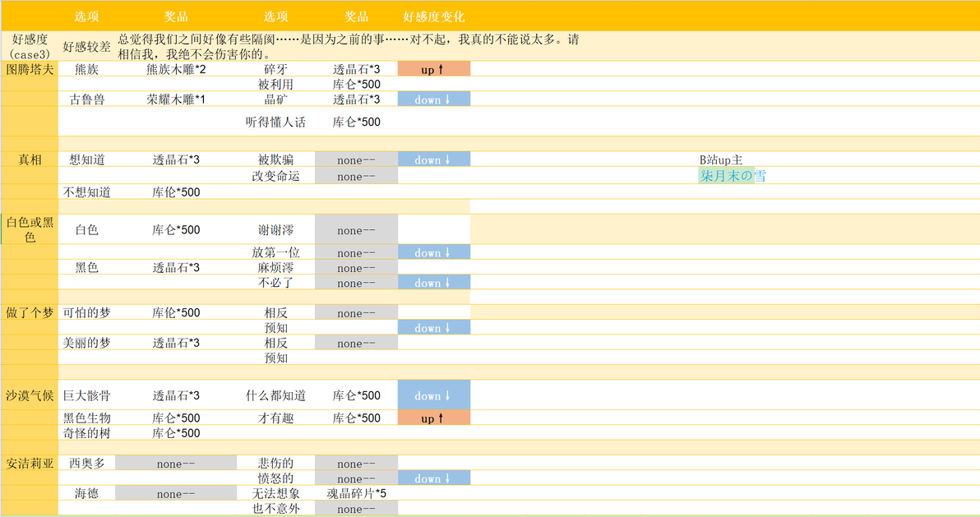Click the 沙漠气候 row label
The image size is (980, 517).
30,395
